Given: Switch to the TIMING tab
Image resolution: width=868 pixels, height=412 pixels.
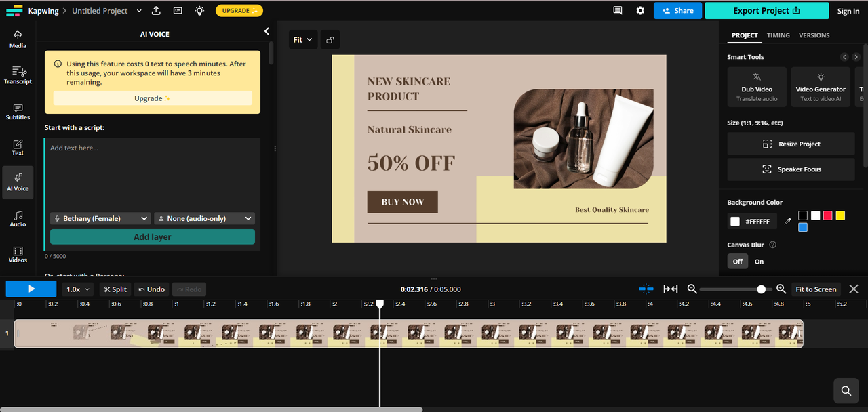Looking at the screenshot, I should pyautogui.click(x=778, y=35).
